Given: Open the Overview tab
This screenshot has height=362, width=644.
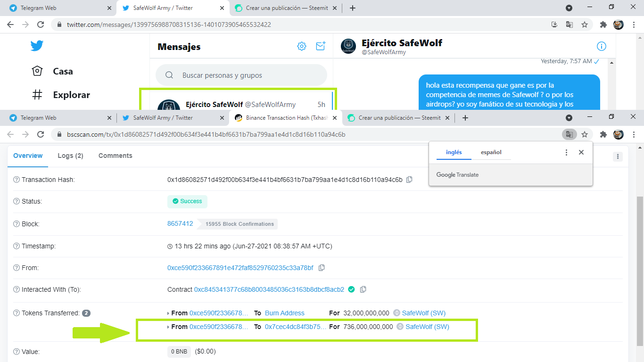Looking at the screenshot, I should pos(28,156).
